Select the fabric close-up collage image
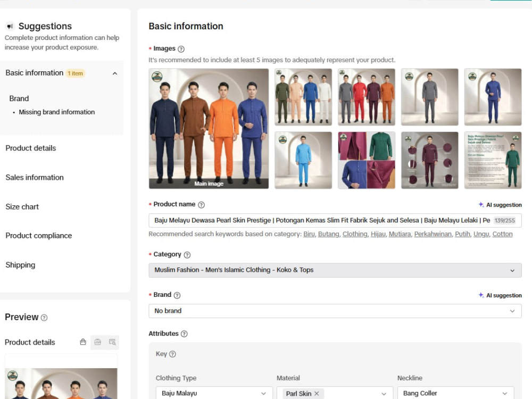 367,160
